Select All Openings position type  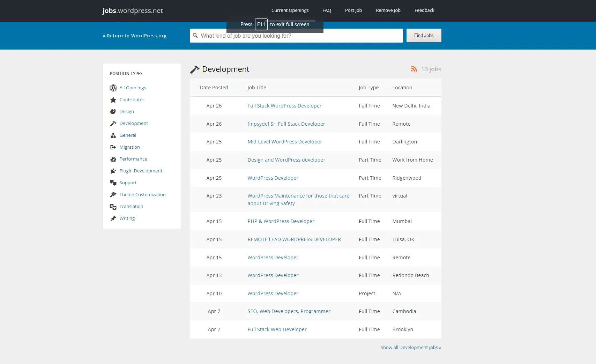[133, 88]
